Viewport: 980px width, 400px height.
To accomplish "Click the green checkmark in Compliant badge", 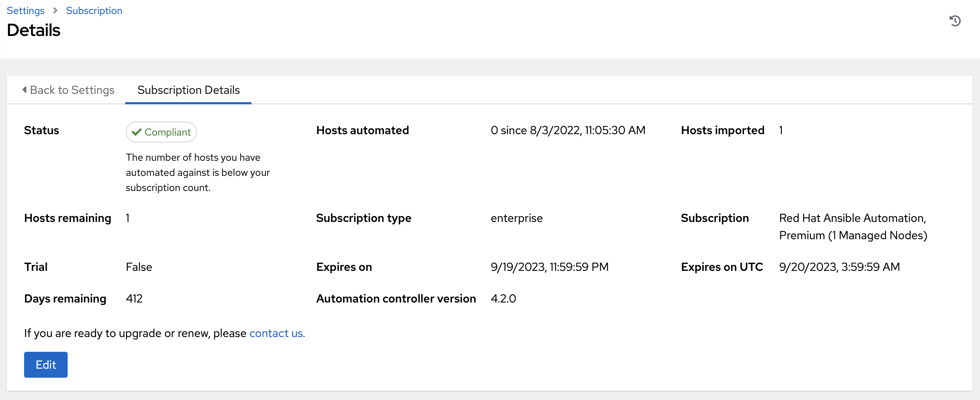I will [x=136, y=132].
